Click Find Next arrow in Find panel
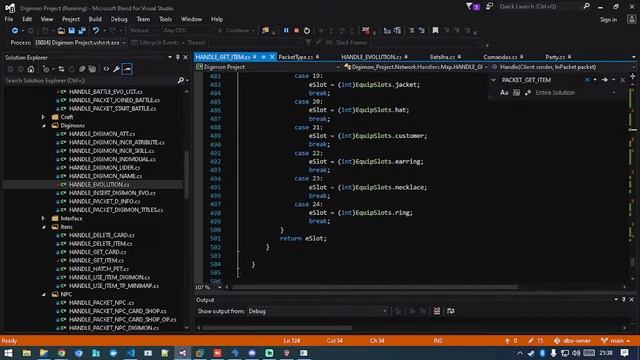 coord(605,80)
